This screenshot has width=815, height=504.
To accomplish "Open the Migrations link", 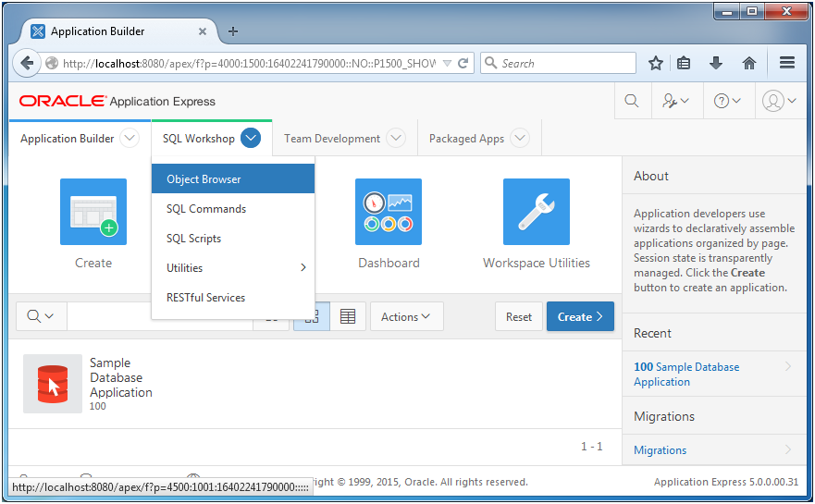I will click(x=660, y=450).
